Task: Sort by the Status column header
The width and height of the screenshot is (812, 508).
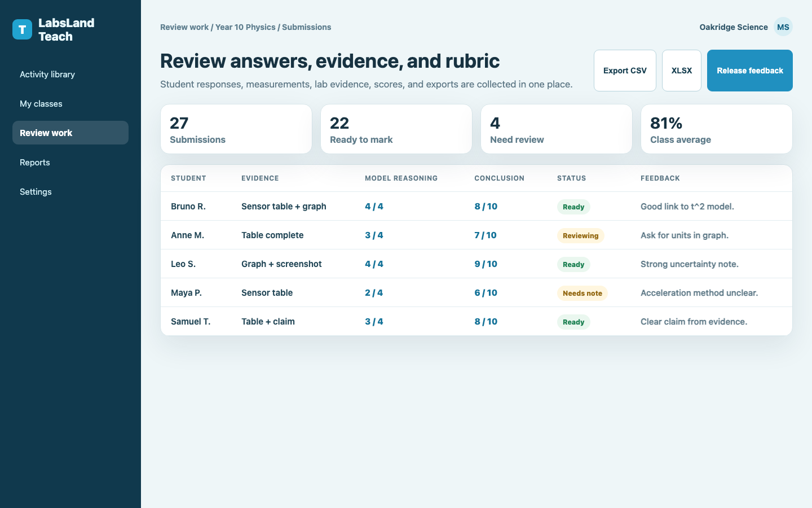Action: point(571,178)
